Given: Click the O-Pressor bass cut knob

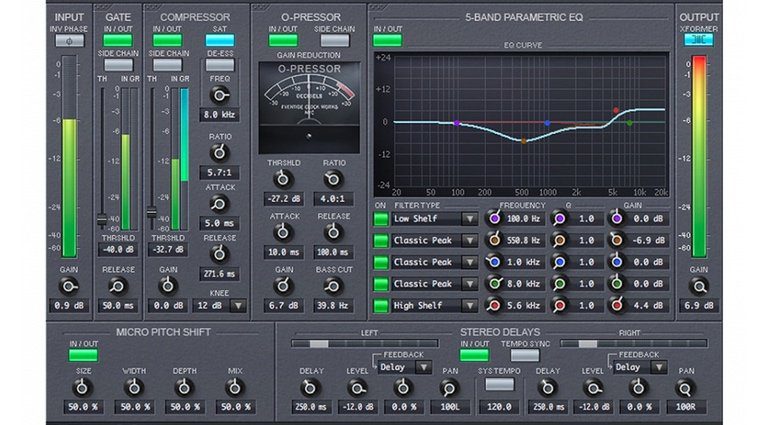Looking at the screenshot, I should [x=334, y=286].
